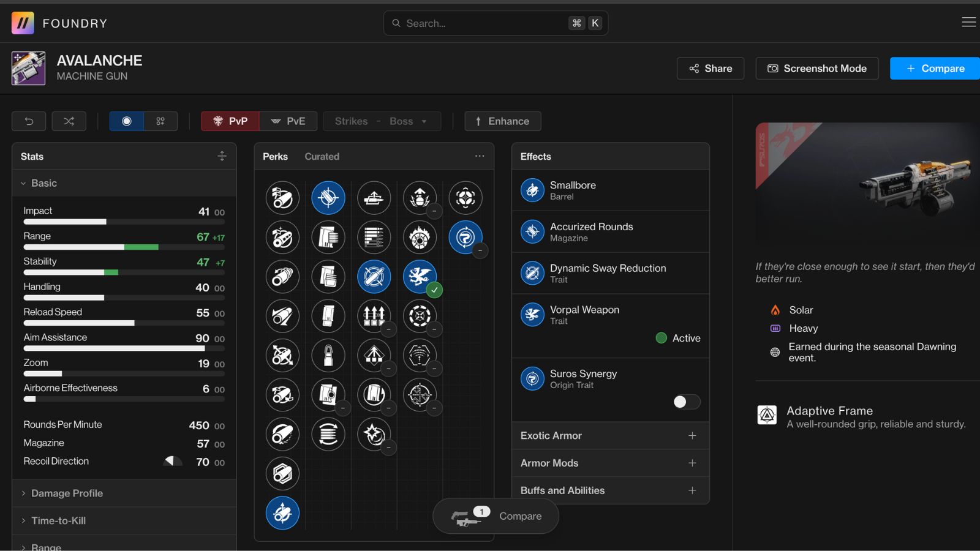Viewport: 980px width, 551px height.
Task: Click the Screenshot Mode button
Action: click(x=816, y=69)
